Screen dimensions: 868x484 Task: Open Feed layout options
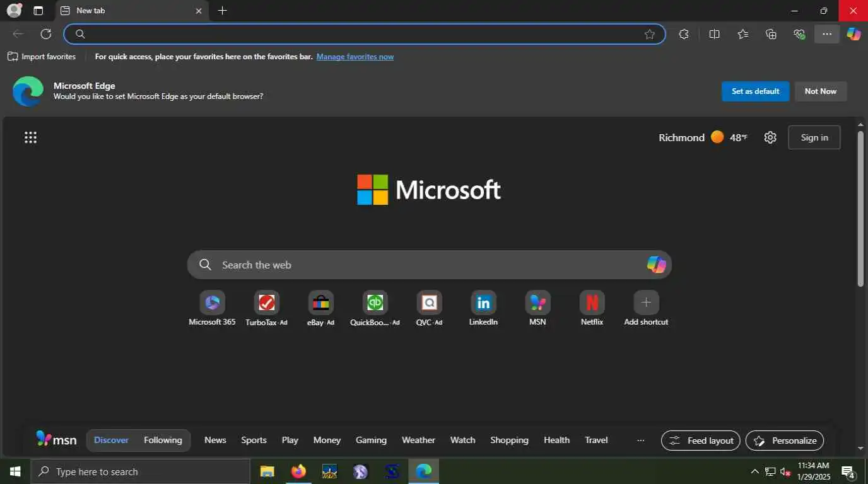coord(701,441)
